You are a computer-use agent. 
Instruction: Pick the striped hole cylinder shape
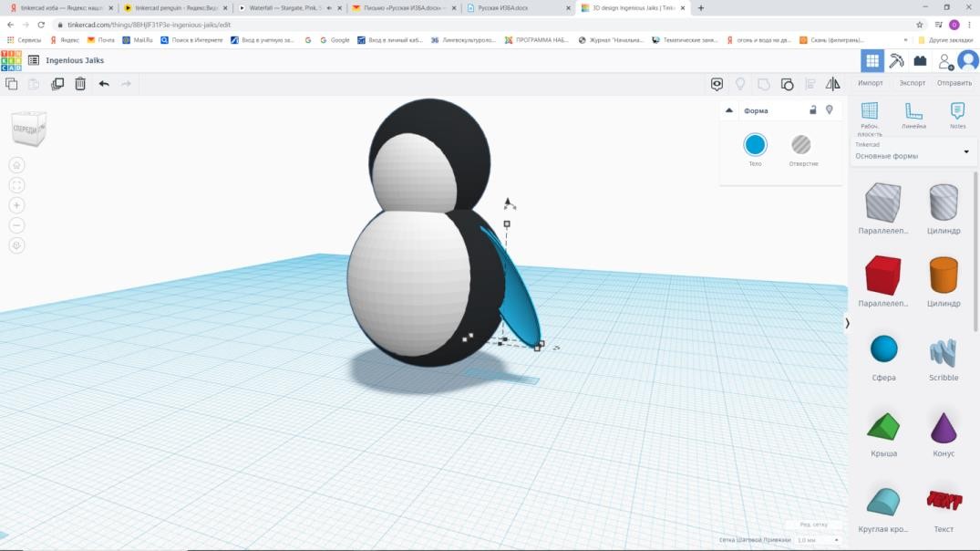tap(944, 208)
